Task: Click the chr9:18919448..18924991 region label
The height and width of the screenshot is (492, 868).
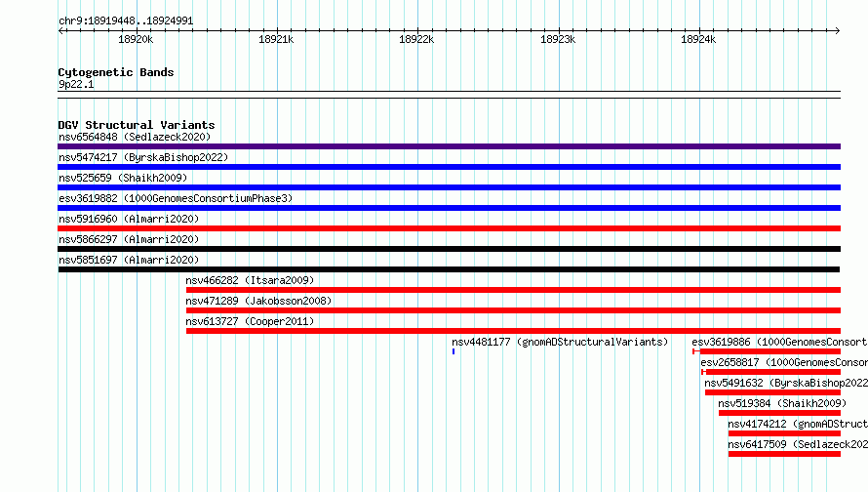Action: tap(126, 20)
